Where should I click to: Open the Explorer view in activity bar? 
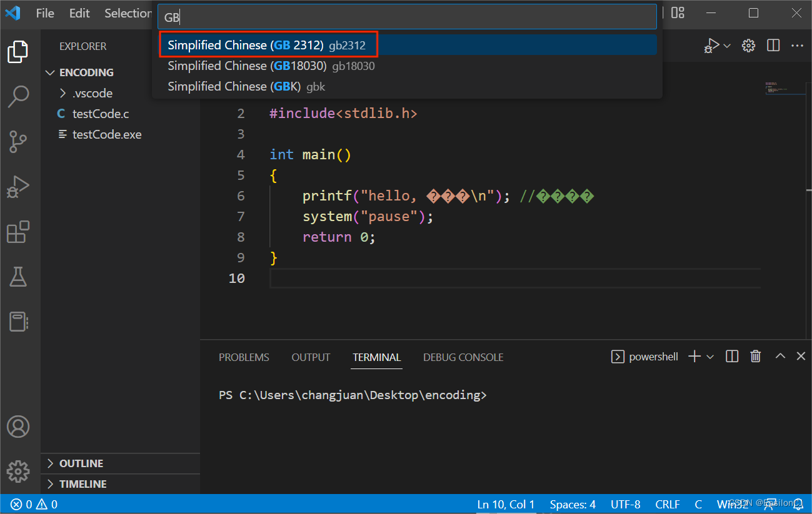point(18,52)
